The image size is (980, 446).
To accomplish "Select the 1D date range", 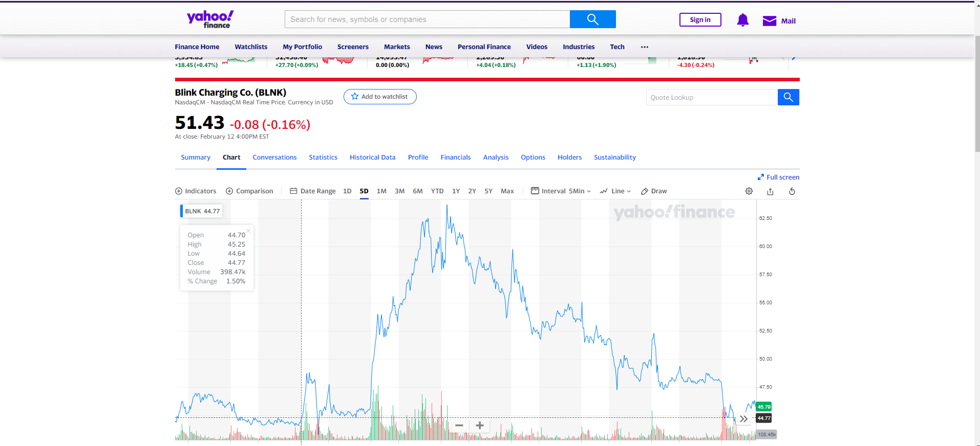I will pyautogui.click(x=347, y=191).
